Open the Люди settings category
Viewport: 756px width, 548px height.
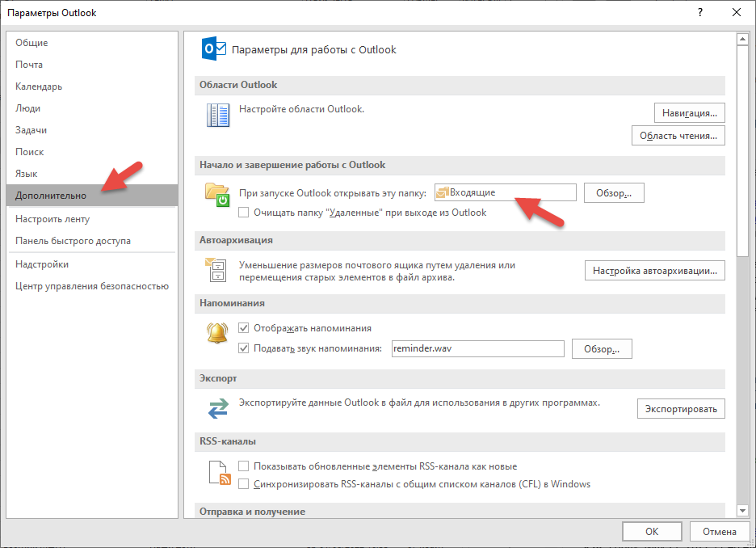tap(92, 108)
